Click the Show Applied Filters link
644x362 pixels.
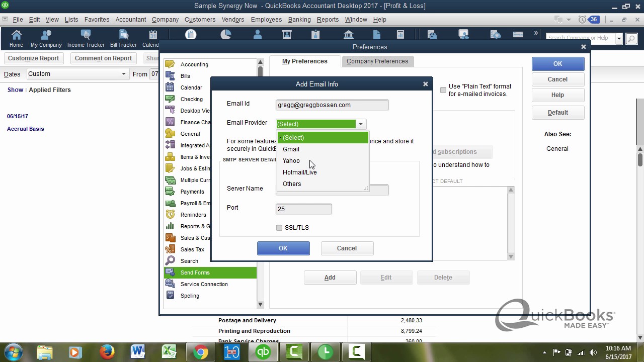39,90
